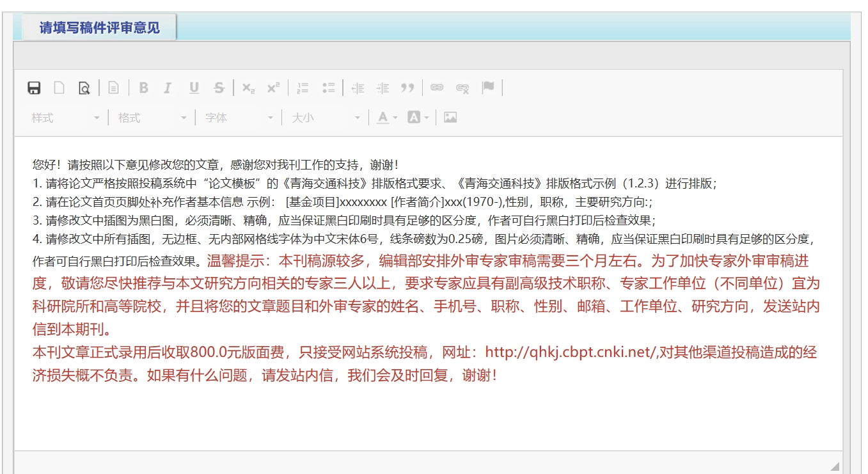
Task: Expand the 字体 font dropdown
Action: [239, 118]
